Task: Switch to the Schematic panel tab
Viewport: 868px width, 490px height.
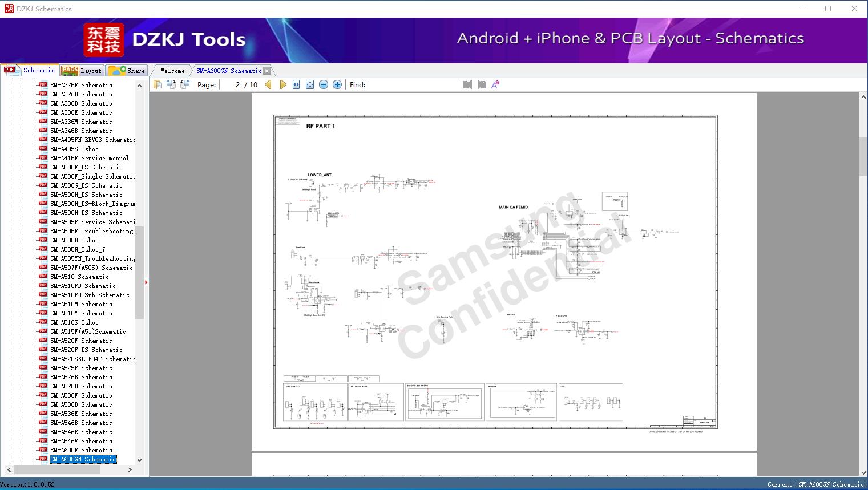Action: click(x=30, y=70)
